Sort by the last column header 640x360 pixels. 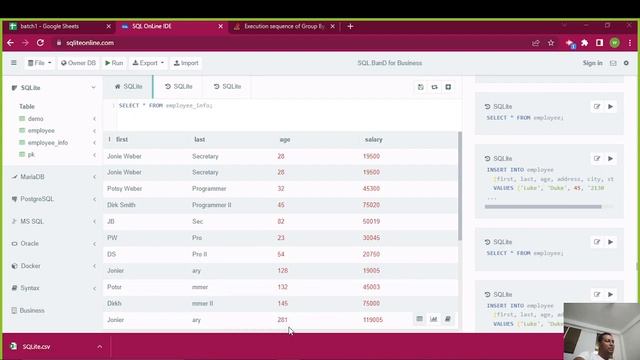tap(200, 140)
